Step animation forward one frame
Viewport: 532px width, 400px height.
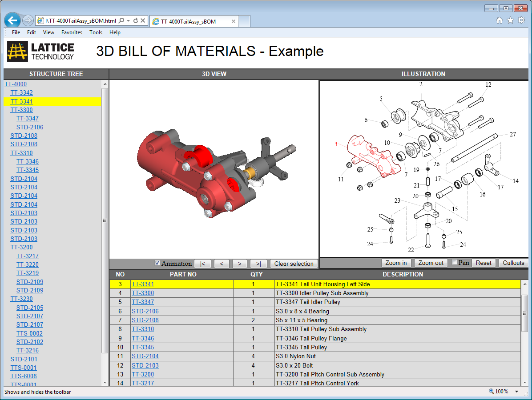tap(240, 264)
